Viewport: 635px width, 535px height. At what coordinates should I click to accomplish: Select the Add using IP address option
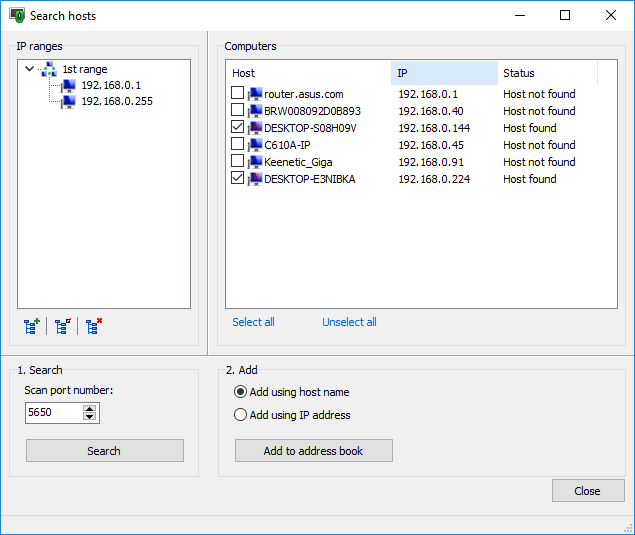tap(240, 415)
